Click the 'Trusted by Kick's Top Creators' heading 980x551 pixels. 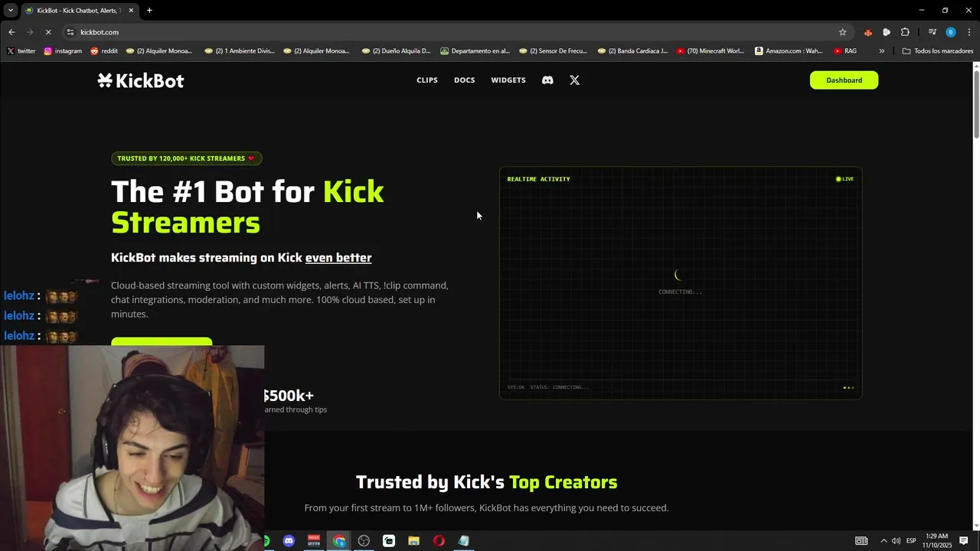[x=486, y=482]
